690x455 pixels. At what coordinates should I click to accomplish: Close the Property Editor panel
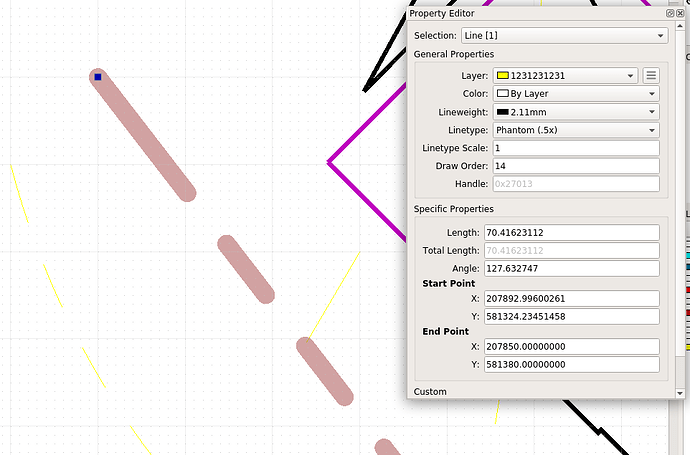(680, 13)
